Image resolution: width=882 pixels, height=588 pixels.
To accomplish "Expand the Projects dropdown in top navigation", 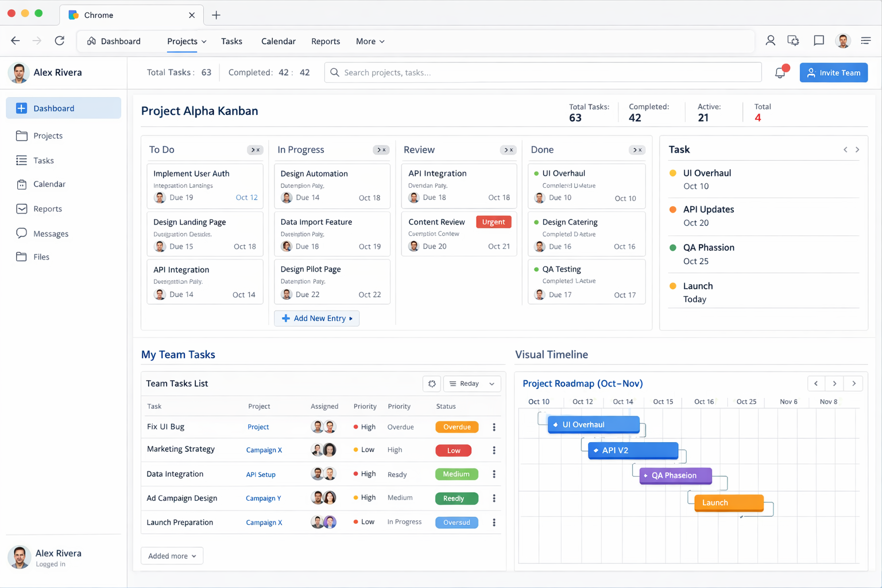I will tap(187, 41).
